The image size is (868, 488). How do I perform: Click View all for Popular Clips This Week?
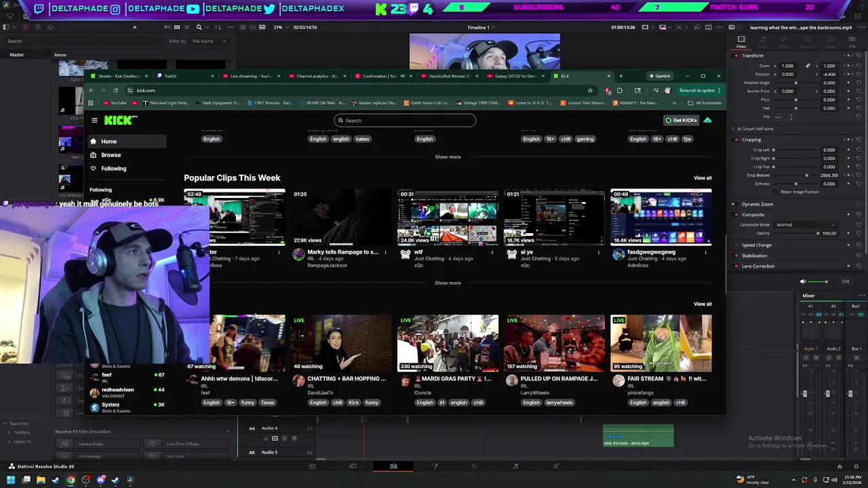[703, 178]
